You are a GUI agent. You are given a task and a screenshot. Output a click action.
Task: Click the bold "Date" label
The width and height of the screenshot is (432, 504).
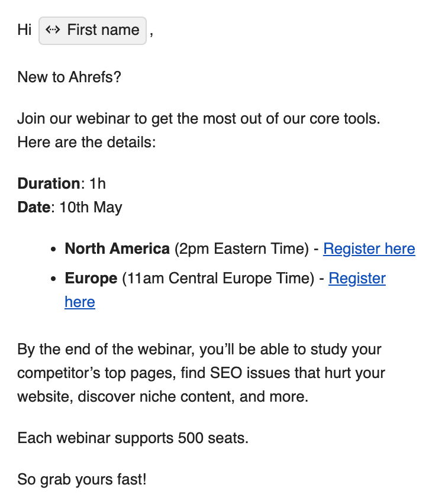[x=34, y=207]
